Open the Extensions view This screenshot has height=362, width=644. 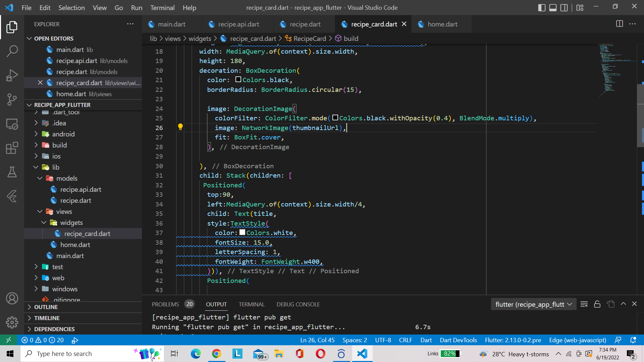pyautogui.click(x=12, y=148)
